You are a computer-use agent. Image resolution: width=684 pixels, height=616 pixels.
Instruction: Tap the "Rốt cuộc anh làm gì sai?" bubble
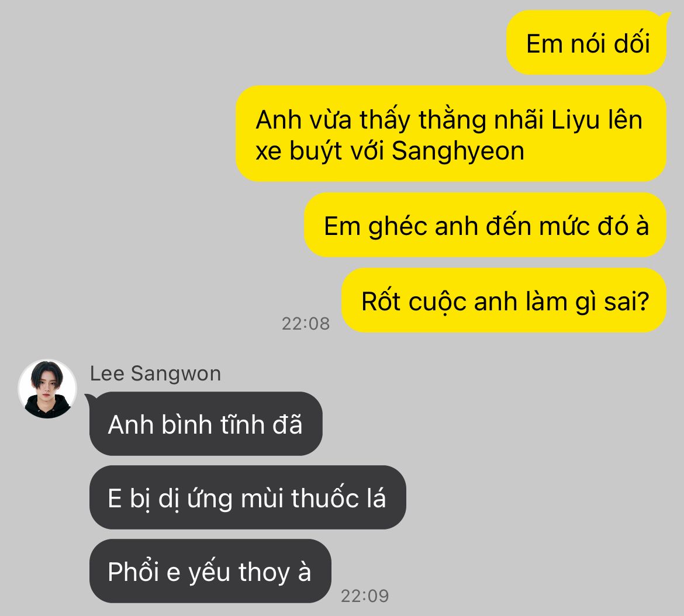pos(504,300)
